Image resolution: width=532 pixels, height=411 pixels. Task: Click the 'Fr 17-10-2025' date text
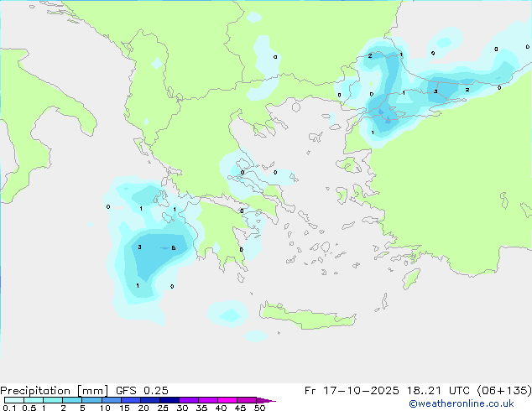tap(352, 391)
